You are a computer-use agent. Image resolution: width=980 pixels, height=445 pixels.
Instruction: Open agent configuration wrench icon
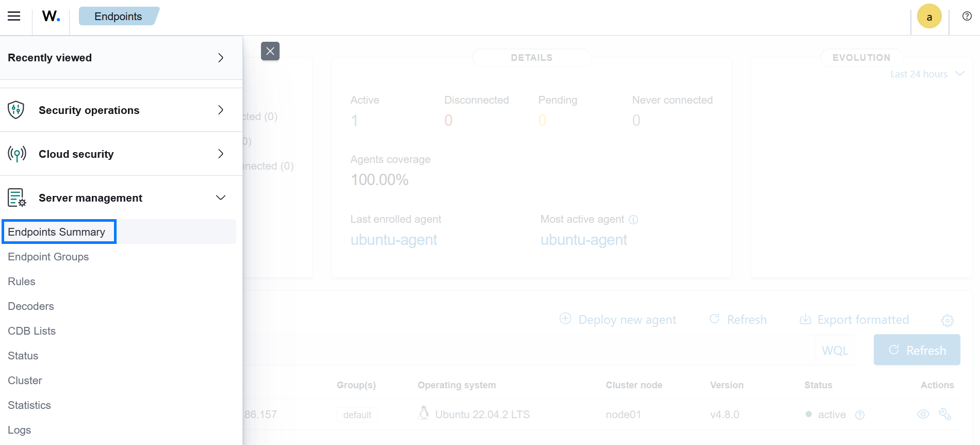(944, 414)
